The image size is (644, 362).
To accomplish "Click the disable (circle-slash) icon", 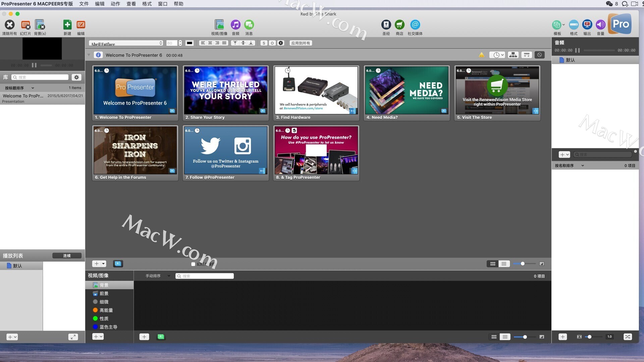I will [539, 55].
